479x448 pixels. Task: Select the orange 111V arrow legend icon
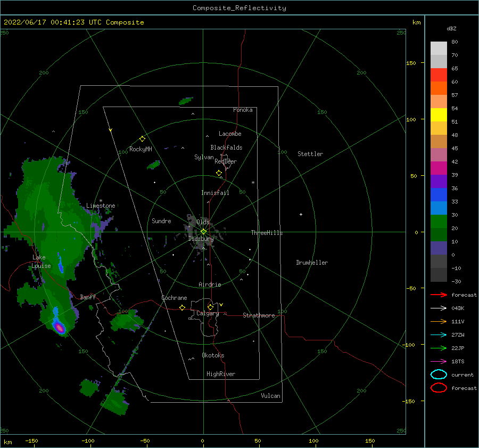439,321
